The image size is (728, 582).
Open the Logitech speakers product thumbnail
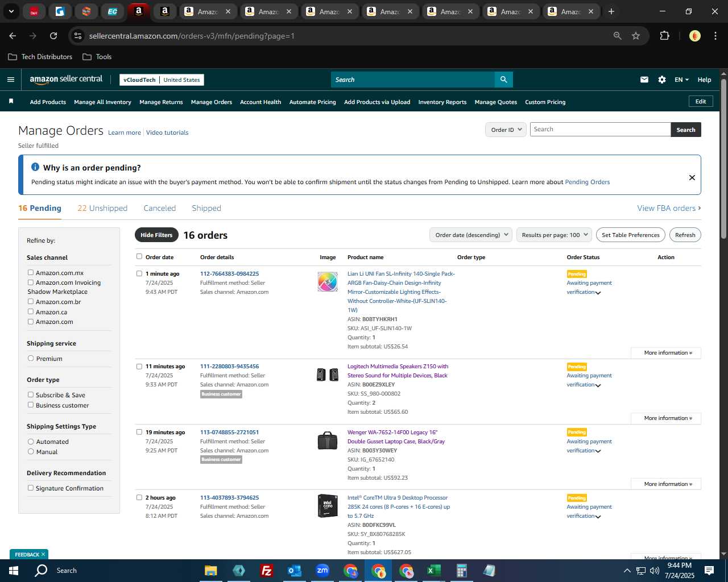[328, 375]
